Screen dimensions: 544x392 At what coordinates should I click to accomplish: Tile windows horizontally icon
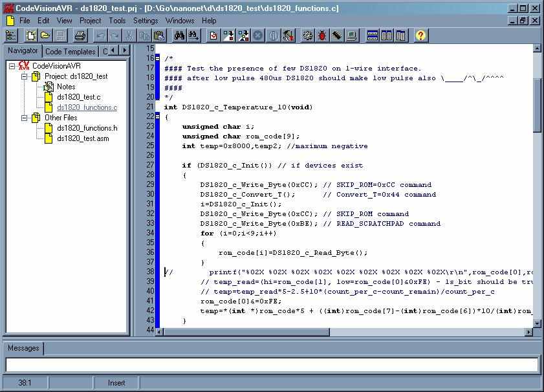(373, 36)
